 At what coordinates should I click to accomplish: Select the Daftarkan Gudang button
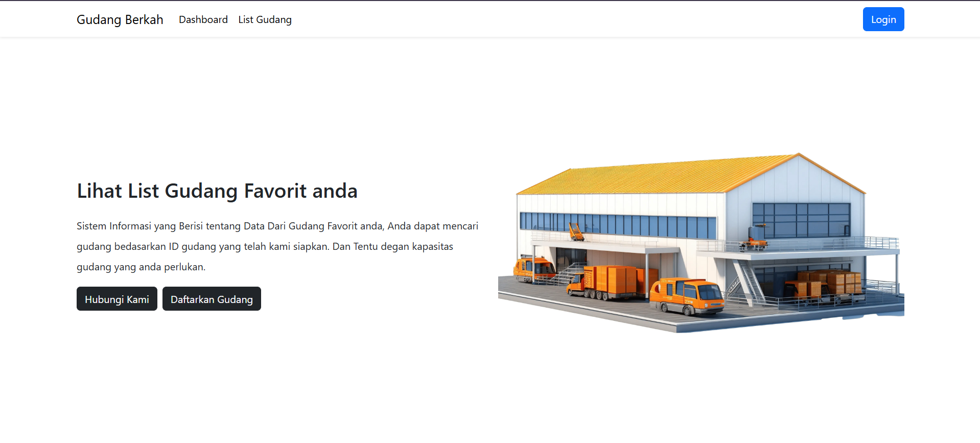pos(212,299)
